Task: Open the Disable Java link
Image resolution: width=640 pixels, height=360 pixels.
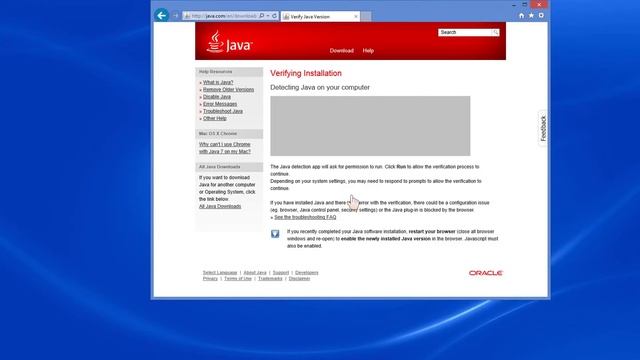Action: [217, 97]
